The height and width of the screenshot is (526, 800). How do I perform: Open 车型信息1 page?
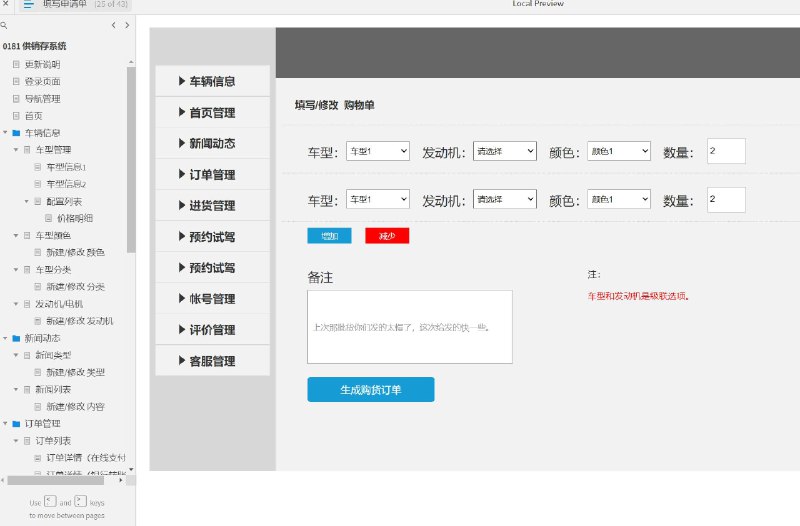coord(66,167)
